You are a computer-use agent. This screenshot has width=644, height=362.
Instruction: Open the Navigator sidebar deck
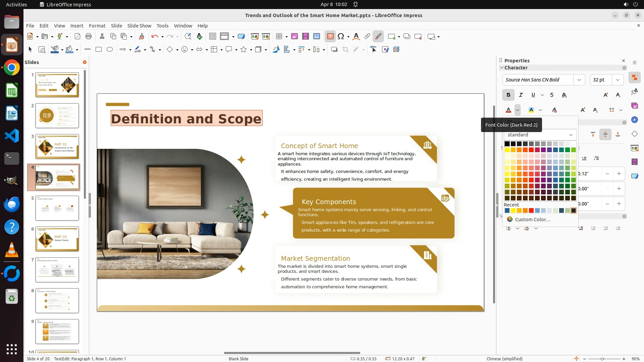click(x=634, y=120)
